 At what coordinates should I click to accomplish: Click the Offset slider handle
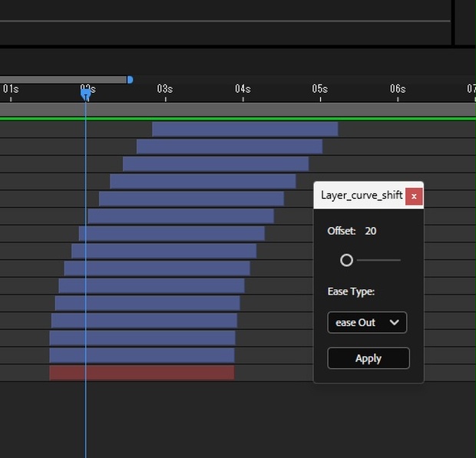click(346, 260)
